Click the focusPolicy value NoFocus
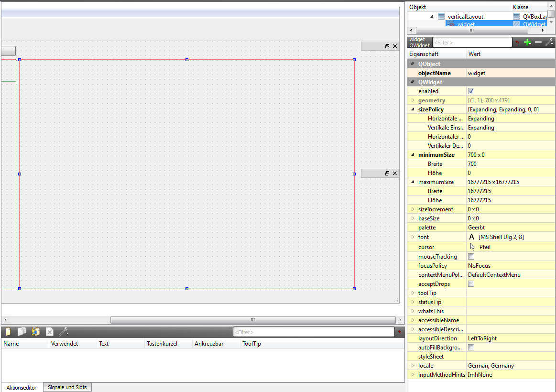The height and width of the screenshot is (392, 556). click(510, 265)
